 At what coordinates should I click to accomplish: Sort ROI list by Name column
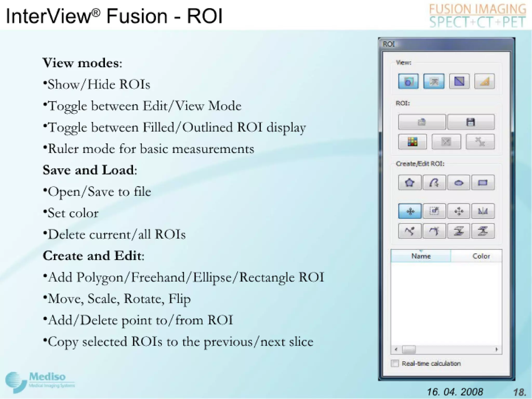[x=421, y=256]
